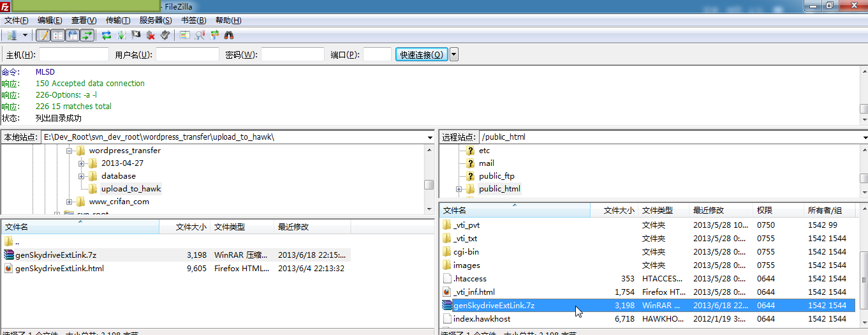868x335 pixels.
Task: Toggle synchronized browsing icon
Action: (214, 35)
